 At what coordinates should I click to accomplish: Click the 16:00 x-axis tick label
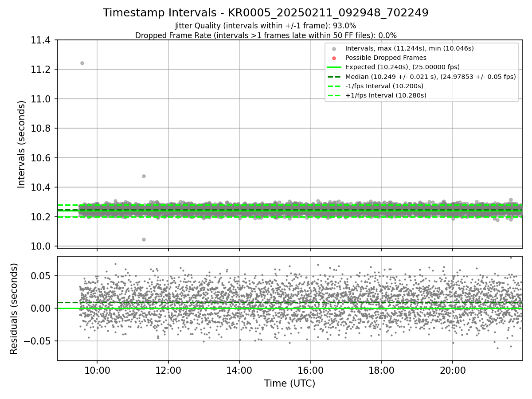[x=310, y=371]
